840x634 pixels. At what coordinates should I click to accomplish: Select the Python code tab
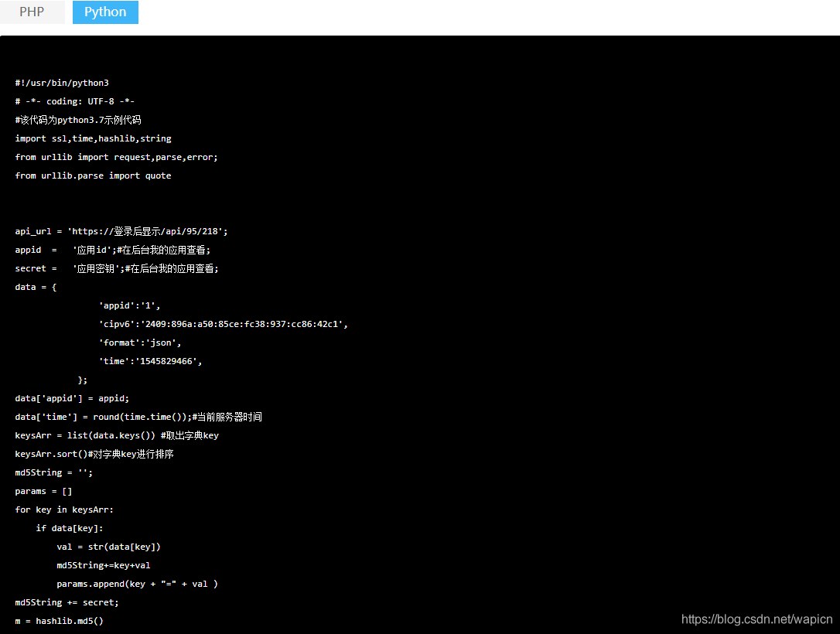coord(105,12)
